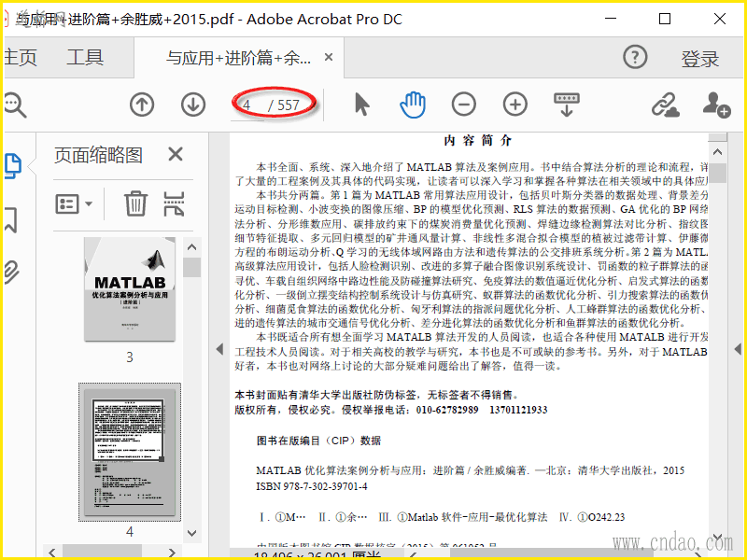Select page 4 thumbnail
Viewport: 747px width, 560px height.
coord(130,452)
